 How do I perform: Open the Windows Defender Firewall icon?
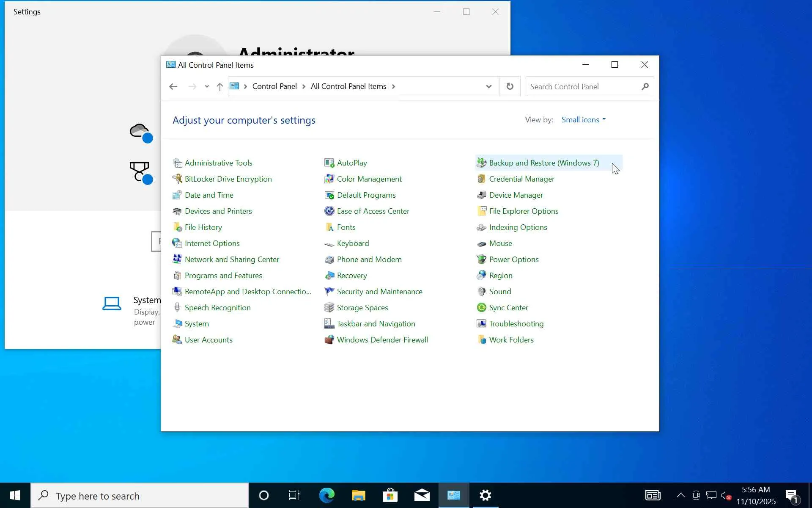[x=329, y=340]
